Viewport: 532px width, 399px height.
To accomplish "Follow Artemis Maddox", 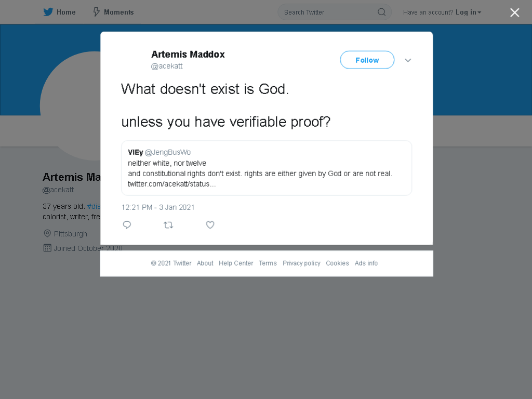I will 367,60.
